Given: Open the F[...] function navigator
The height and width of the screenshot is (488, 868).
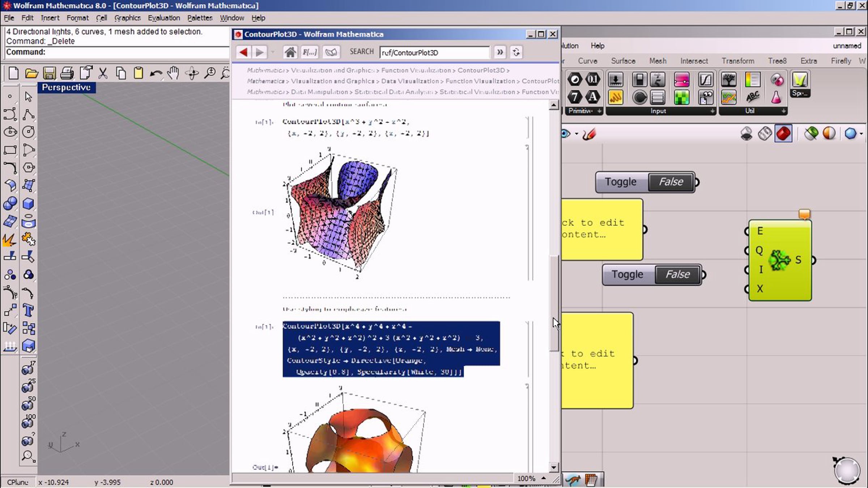Looking at the screenshot, I should pyautogui.click(x=310, y=52).
